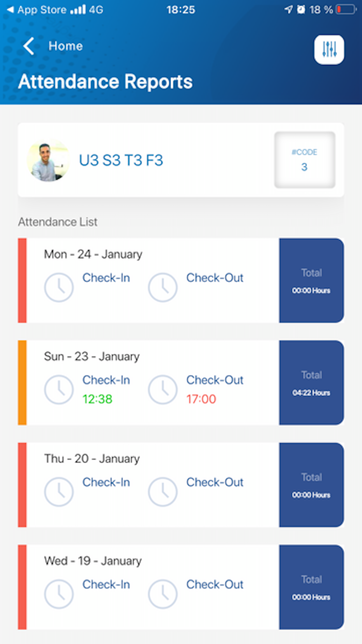Tap the orange status bar on Sunday's entry
This screenshot has width=362, height=644.
pos(22,382)
